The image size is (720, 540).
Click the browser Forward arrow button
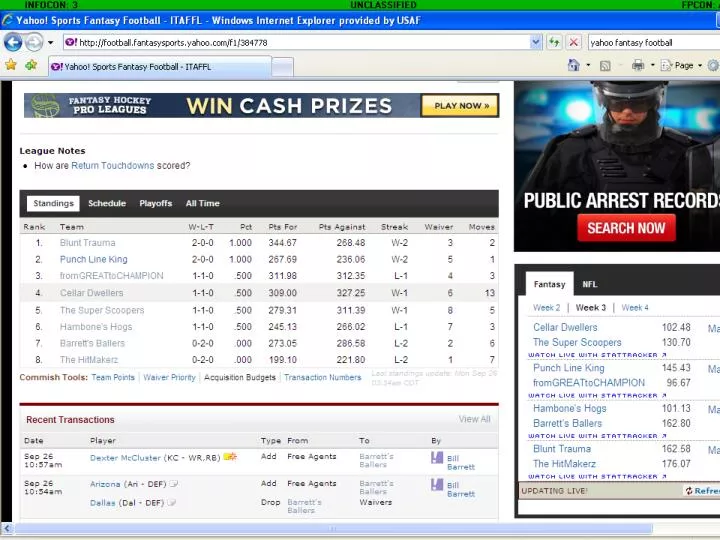click(34, 43)
